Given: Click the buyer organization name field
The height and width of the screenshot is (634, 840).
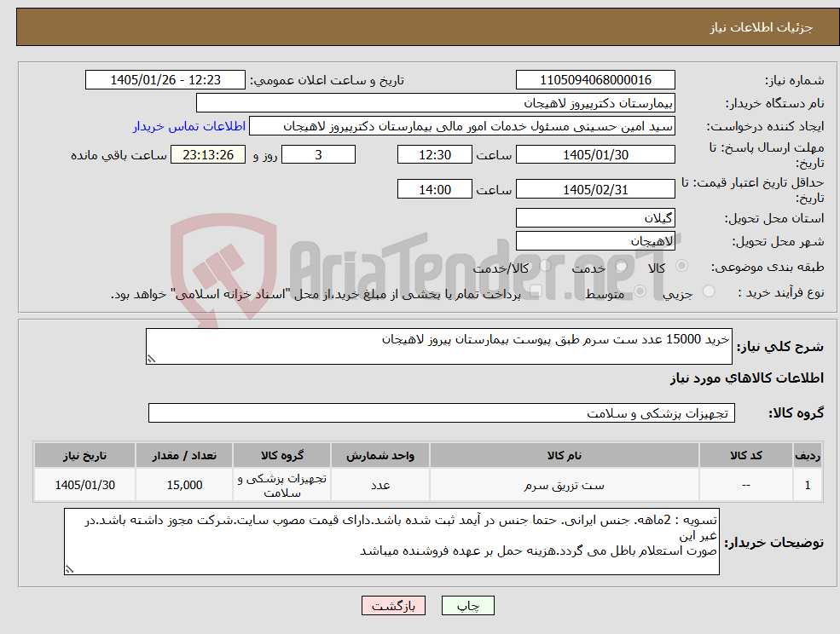Looking at the screenshot, I should 436,103.
